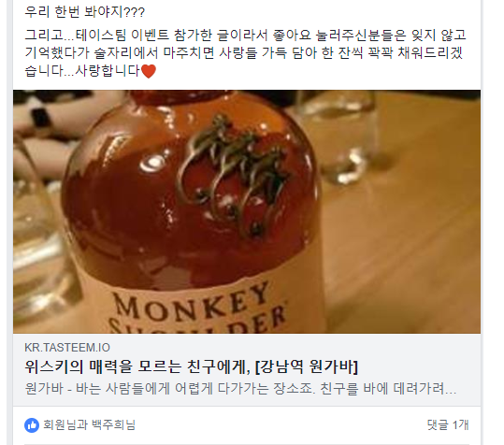
Task: Click the MONKEY label text on bottle
Action: pos(192,302)
